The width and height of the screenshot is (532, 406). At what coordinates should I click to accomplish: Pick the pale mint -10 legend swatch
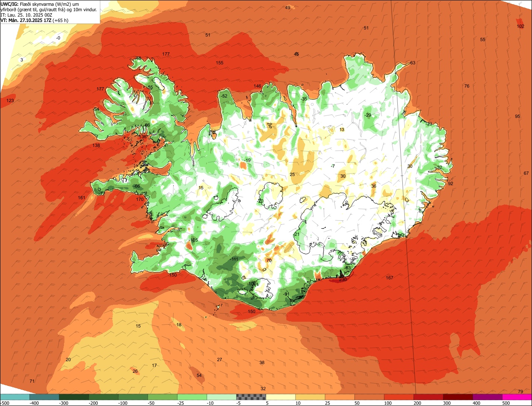coord(222,397)
